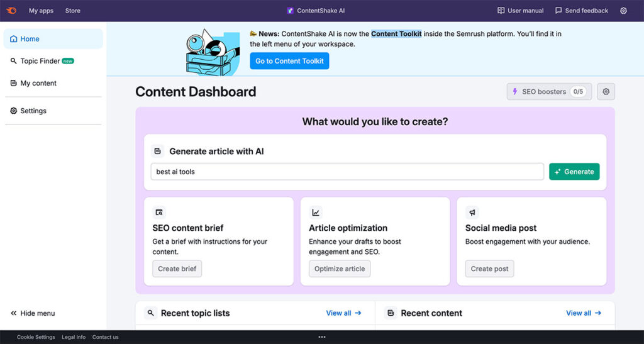Open the top-right settings gear icon
The height and width of the screenshot is (344, 644).
(623, 11)
